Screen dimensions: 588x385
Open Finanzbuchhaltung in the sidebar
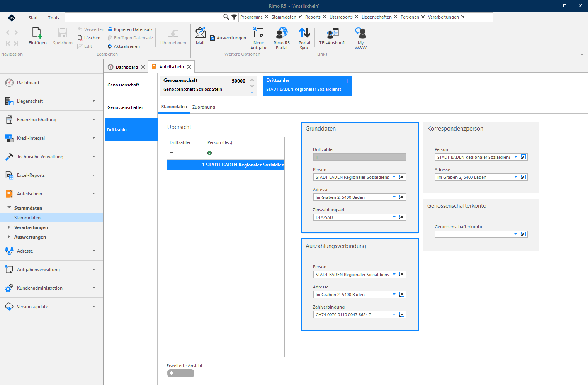[x=51, y=120]
